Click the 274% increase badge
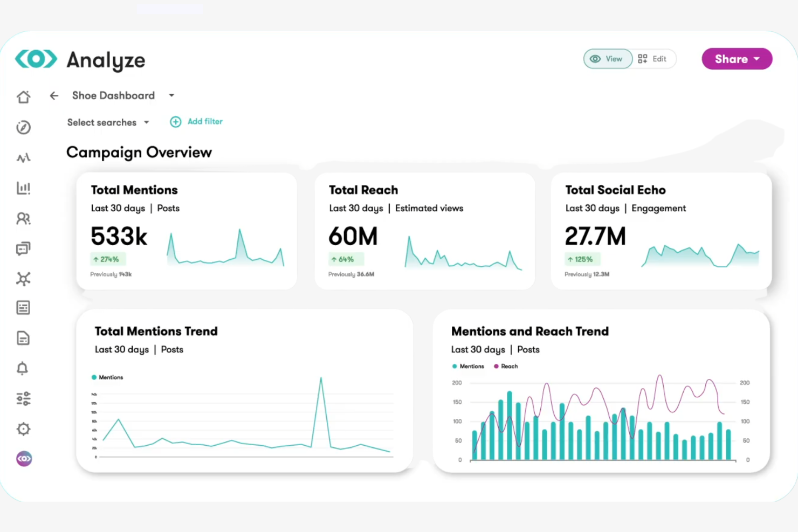 click(x=108, y=259)
